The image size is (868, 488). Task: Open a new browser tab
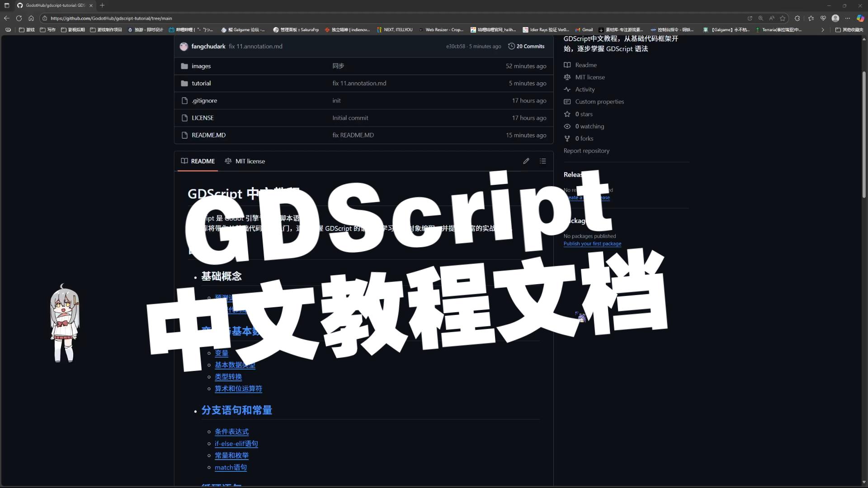[x=102, y=5]
